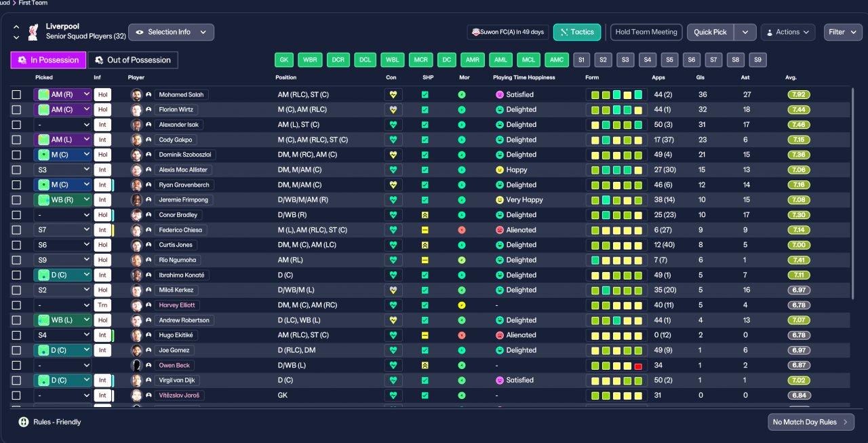Image resolution: width=868 pixels, height=443 pixels.
Task: Tick the checkbox for Conor Bradley
Action: (x=16, y=215)
